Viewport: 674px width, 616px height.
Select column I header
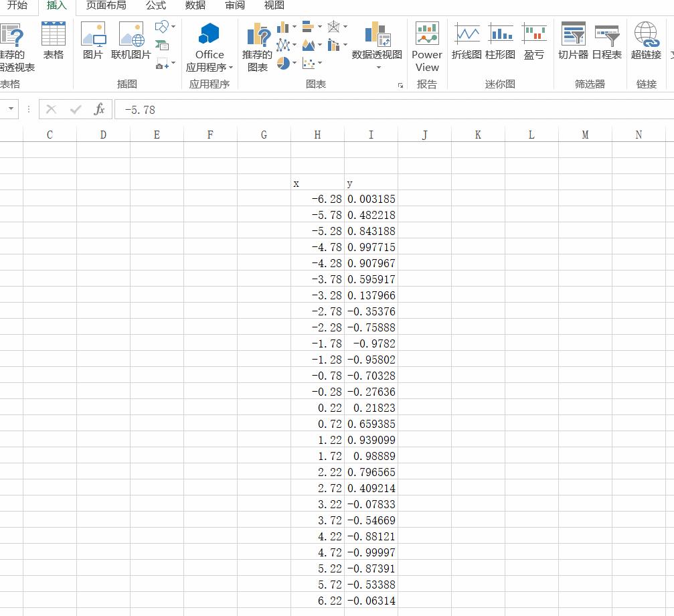[371, 135]
